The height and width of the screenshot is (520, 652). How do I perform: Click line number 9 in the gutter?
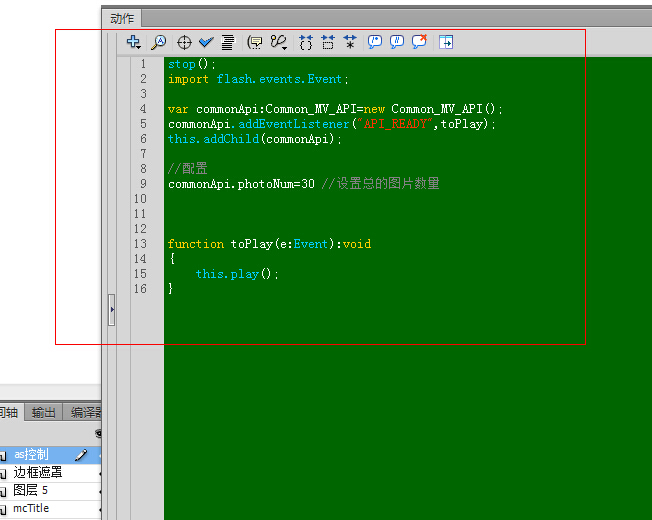[x=143, y=184]
